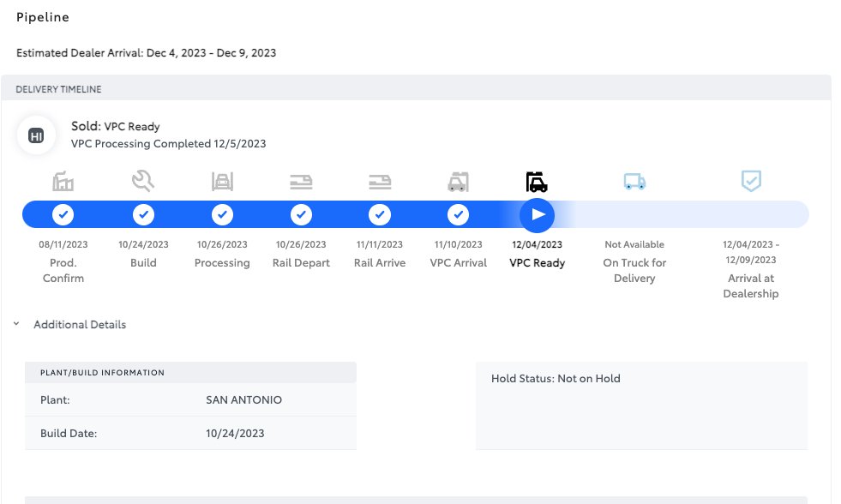Click the Rail Arrive label

380,263
